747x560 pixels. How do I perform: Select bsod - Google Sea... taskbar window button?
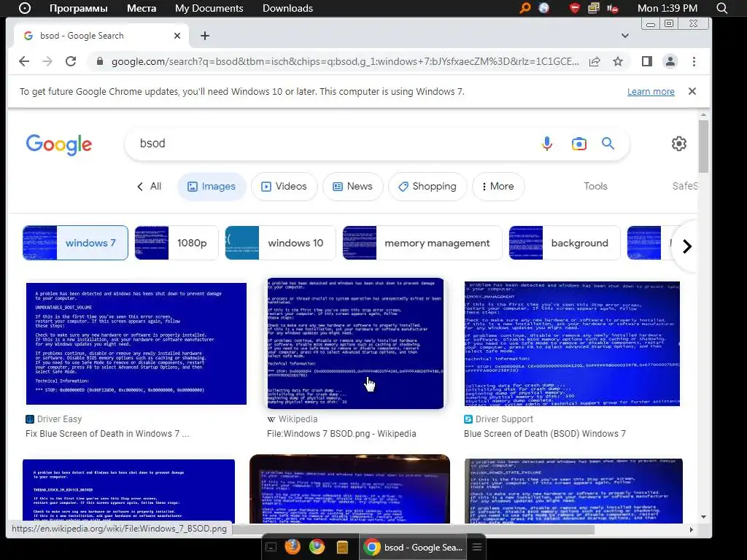[x=414, y=547]
